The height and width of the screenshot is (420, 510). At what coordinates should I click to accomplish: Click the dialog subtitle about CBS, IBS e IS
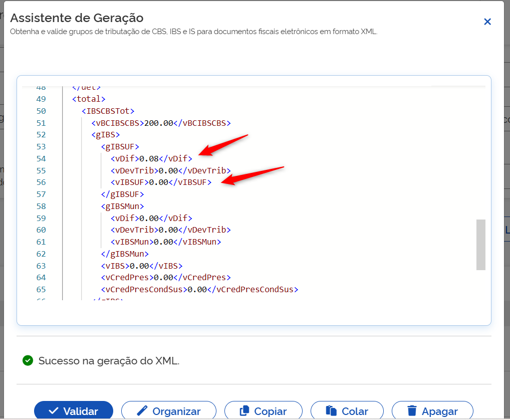[x=193, y=32]
